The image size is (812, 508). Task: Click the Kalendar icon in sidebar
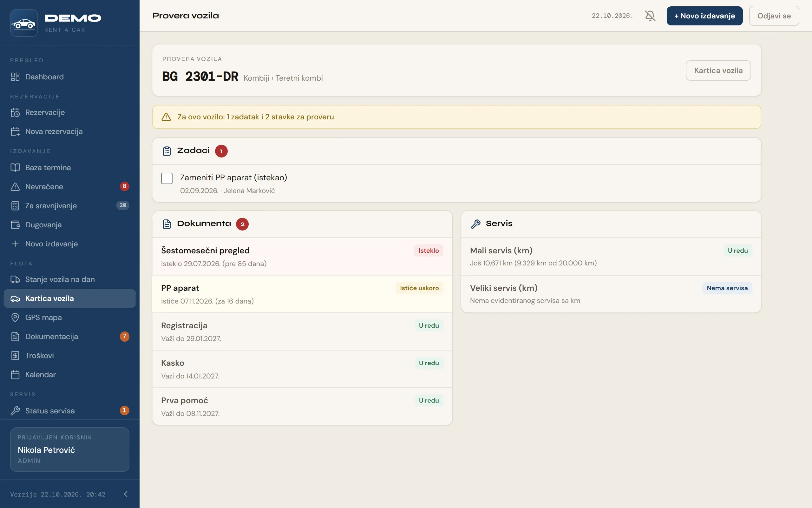[x=15, y=375]
